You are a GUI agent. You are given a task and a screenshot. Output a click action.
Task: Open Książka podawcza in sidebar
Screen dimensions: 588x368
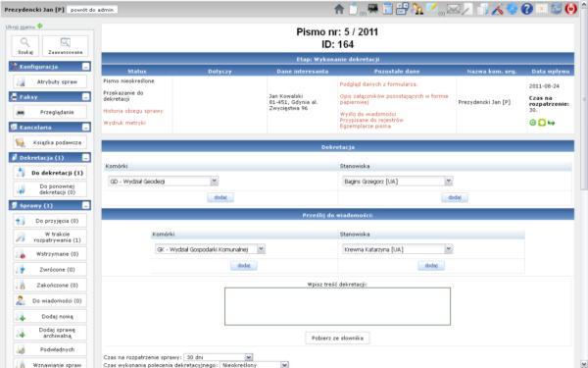coord(50,142)
